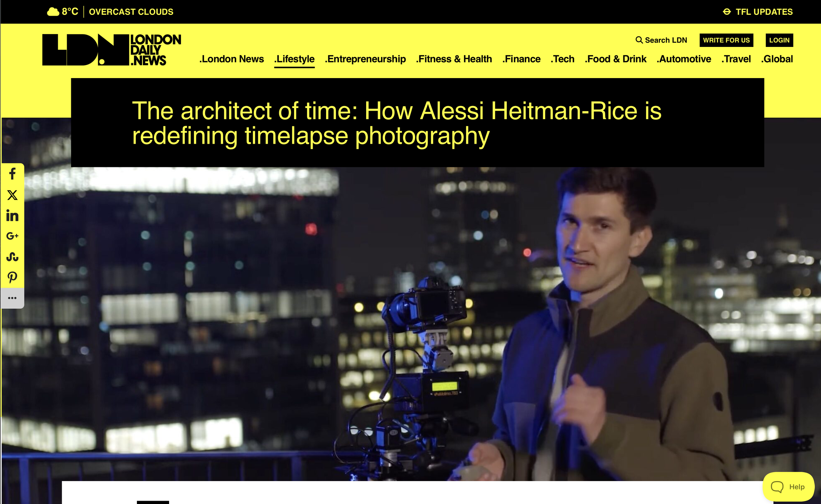Viewport: 821px width, 504px height.
Task: Share article via X icon
Action: click(x=12, y=195)
